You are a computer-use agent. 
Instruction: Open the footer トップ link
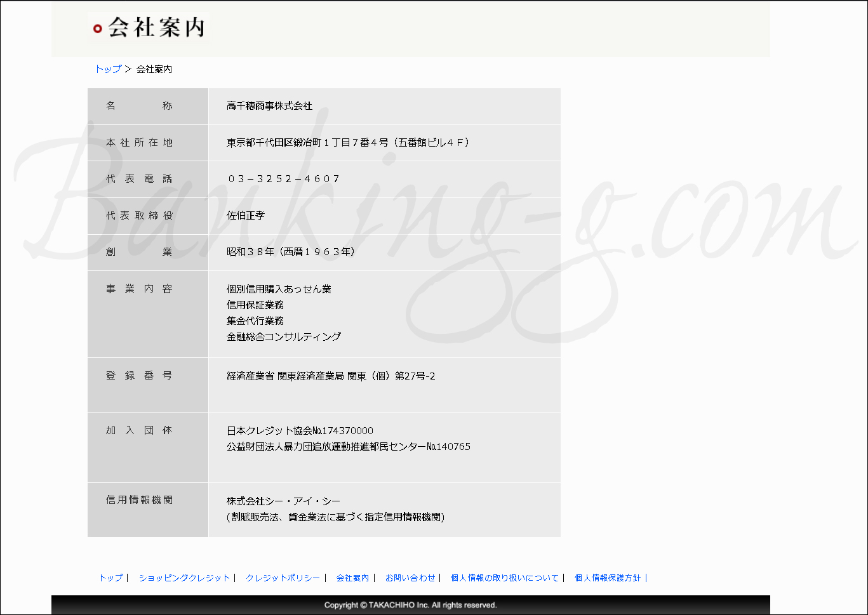[x=110, y=578]
